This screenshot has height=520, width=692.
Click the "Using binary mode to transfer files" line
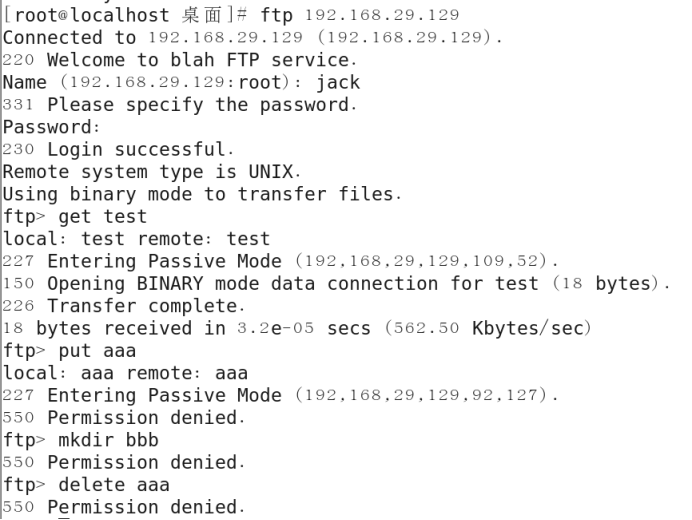202,194
